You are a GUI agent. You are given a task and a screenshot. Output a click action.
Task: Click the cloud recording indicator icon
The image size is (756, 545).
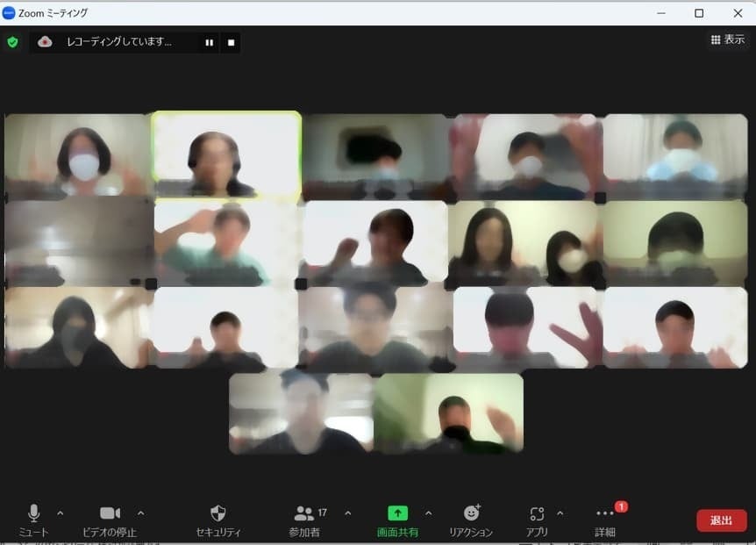pyautogui.click(x=45, y=42)
